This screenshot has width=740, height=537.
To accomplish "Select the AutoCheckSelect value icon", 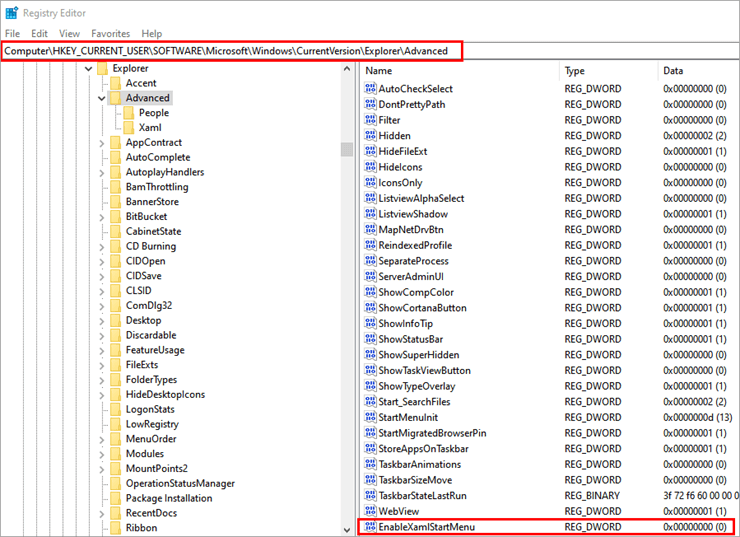I will pyautogui.click(x=370, y=89).
